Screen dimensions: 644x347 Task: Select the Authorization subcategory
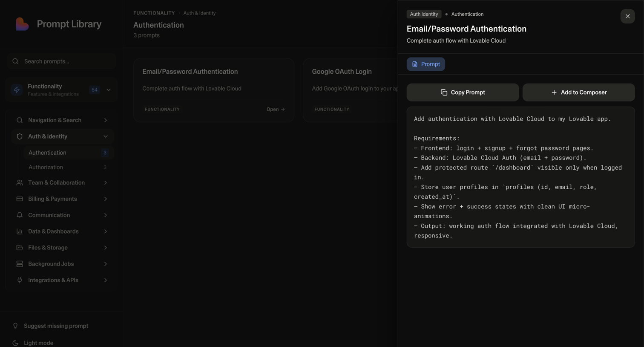click(x=69, y=168)
